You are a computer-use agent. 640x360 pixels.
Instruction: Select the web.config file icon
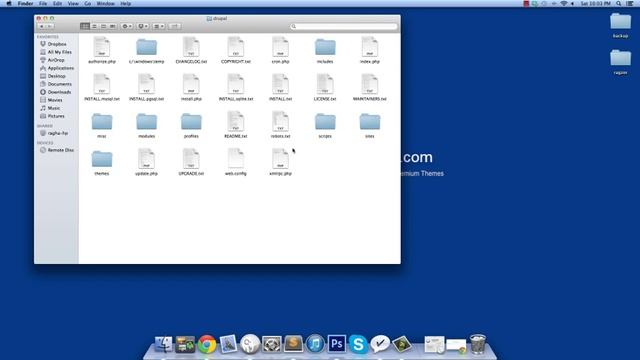click(236, 158)
